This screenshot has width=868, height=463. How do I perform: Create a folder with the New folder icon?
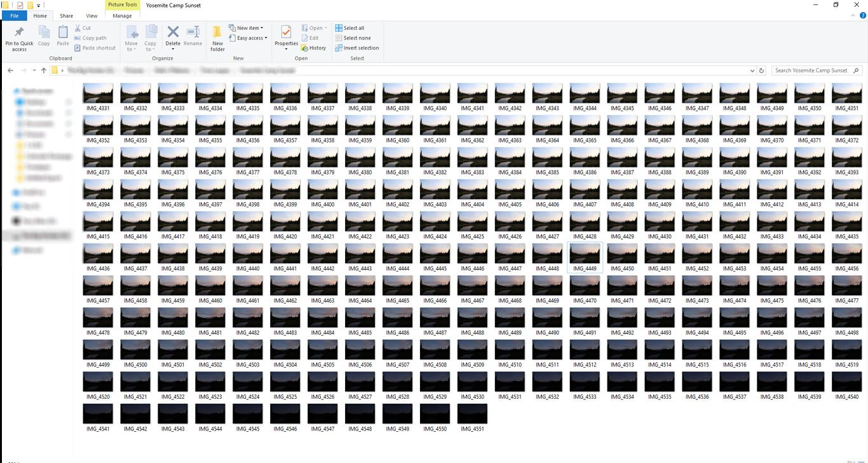tap(217, 32)
